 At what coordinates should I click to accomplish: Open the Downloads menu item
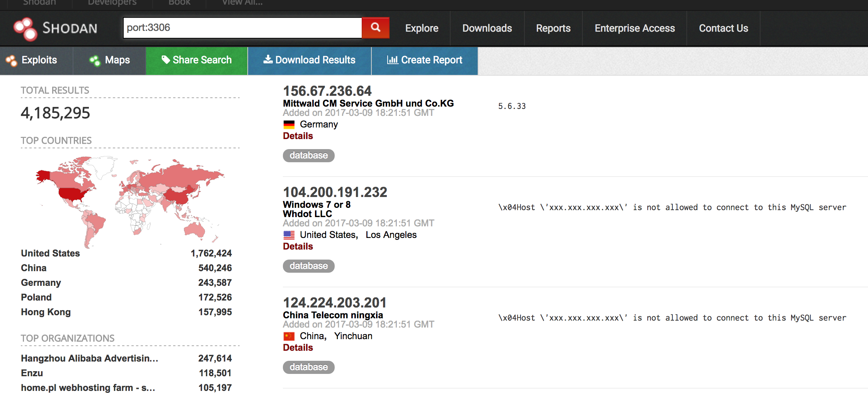tap(487, 28)
